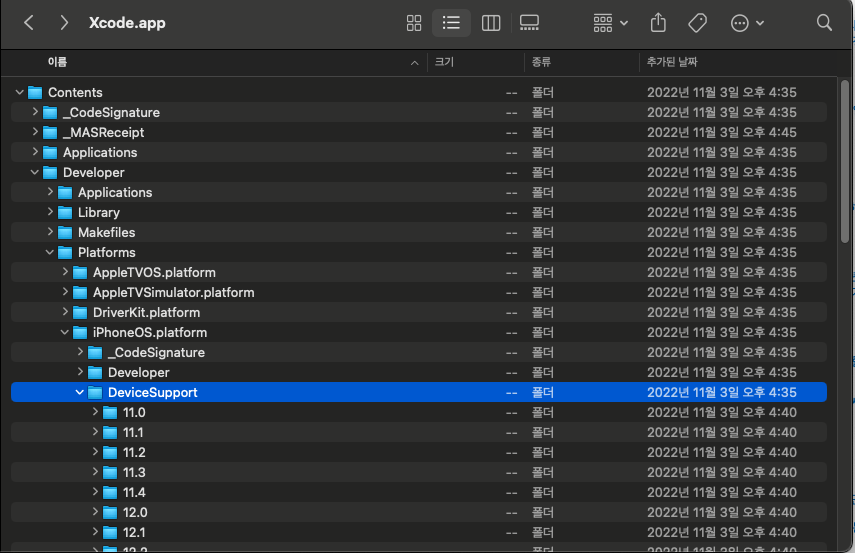Viewport: 855px width, 553px height.
Task: Expand AppleTVSimulator.platform
Action: point(65,292)
